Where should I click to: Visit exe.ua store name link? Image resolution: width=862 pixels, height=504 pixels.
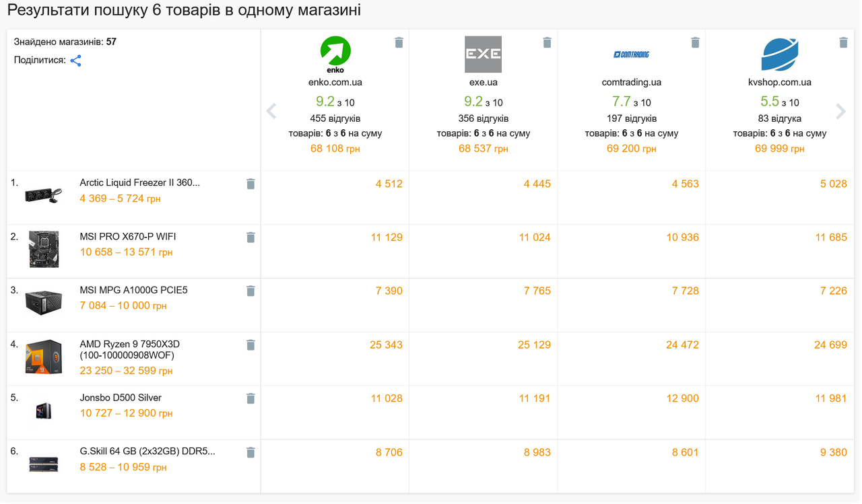click(484, 83)
